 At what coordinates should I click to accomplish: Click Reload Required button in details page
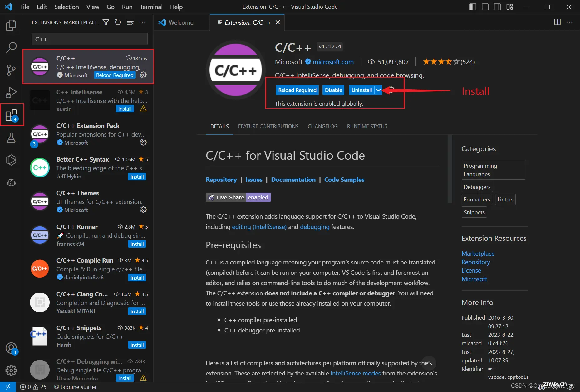pos(297,90)
